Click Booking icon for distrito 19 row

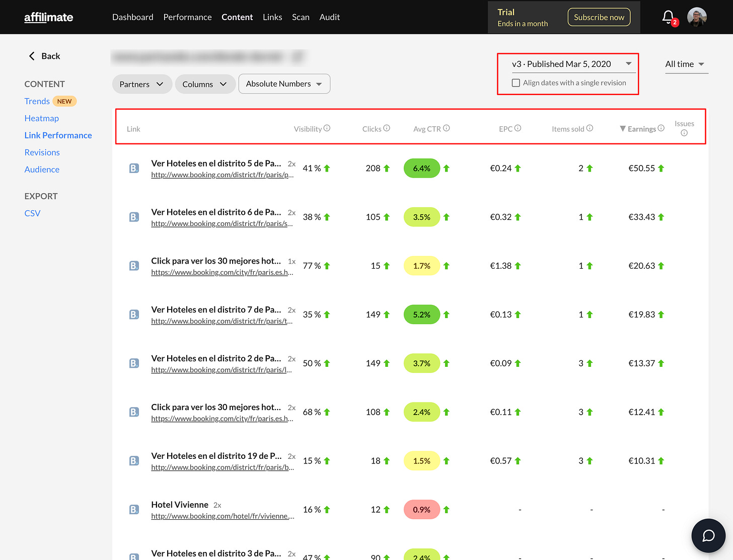pos(134,461)
